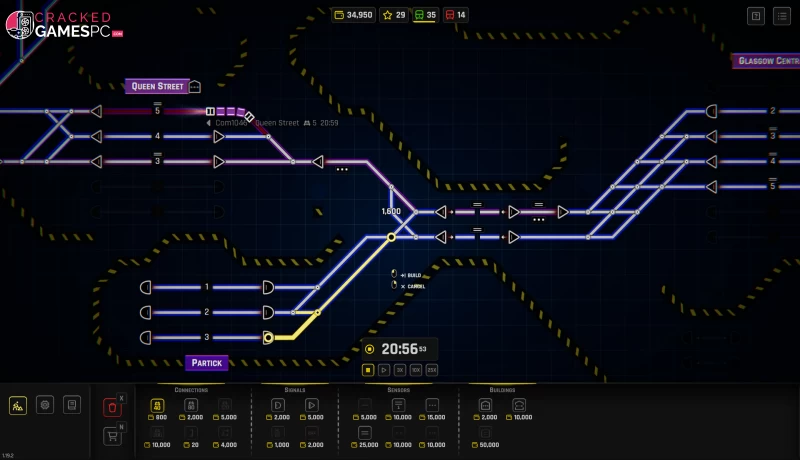Choose the 2,000 building icon under Buildings
The width and height of the screenshot is (800, 460).
tap(486, 405)
